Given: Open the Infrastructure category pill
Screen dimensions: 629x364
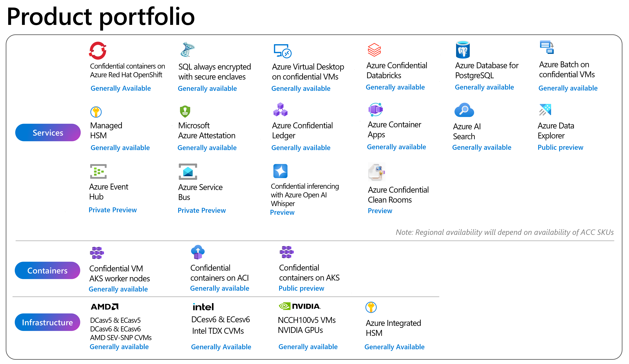Looking at the screenshot, I should [47, 322].
